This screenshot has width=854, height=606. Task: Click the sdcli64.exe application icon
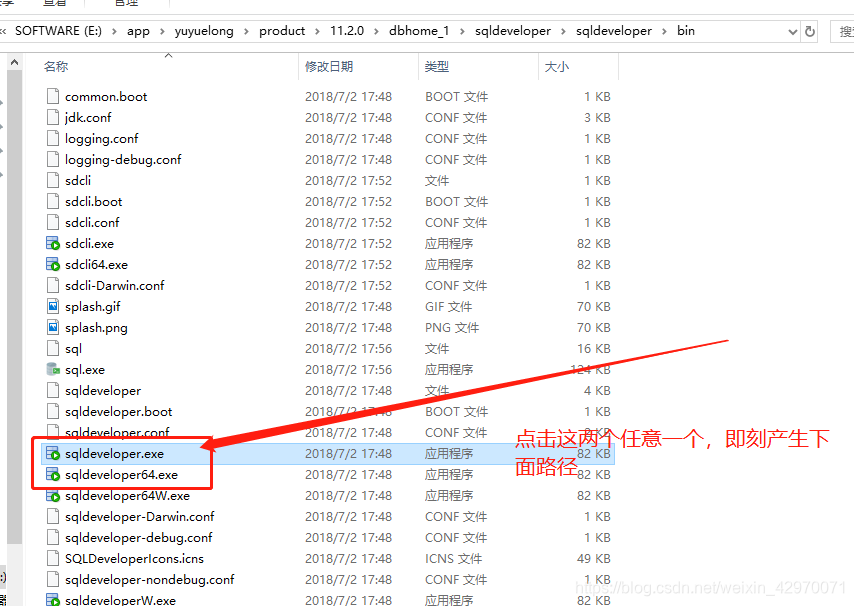point(53,265)
